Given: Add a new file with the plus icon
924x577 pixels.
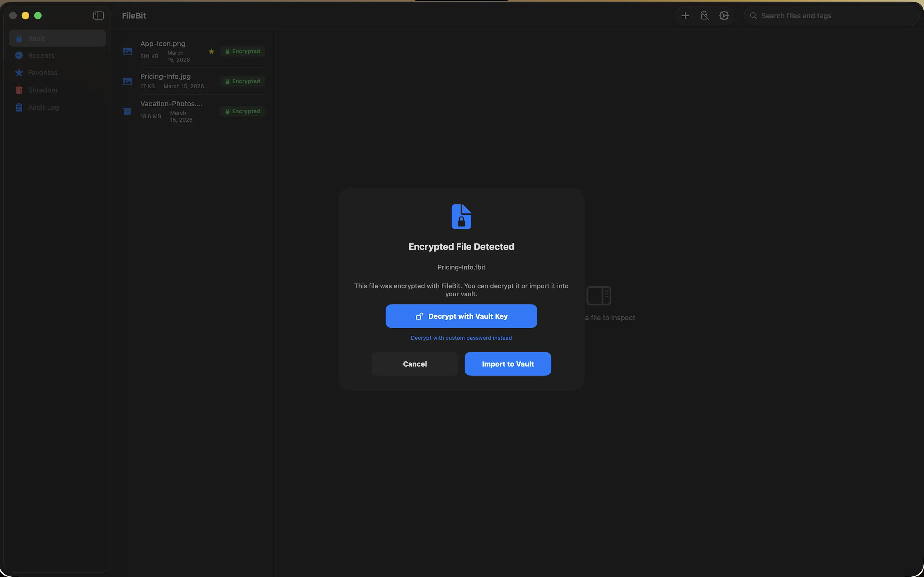Looking at the screenshot, I should click(x=685, y=16).
